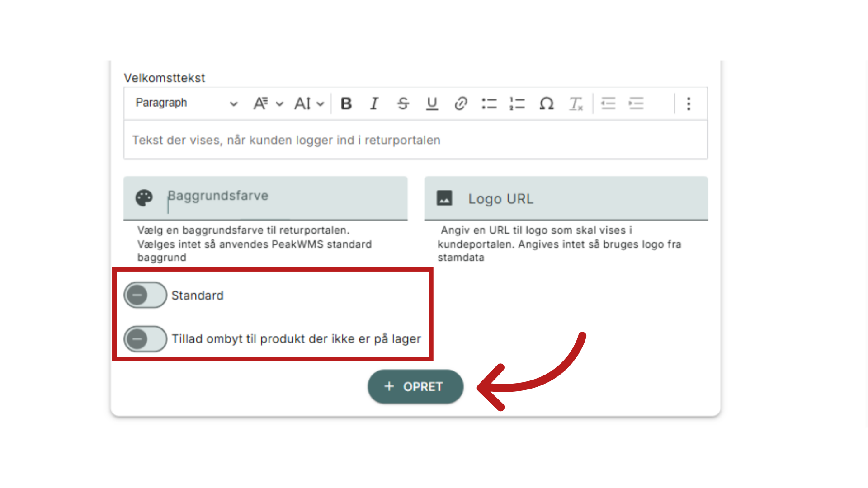868x488 pixels.
Task: Enable 'Tillad ombyt til produkt' switch
Action: (146, 338)
